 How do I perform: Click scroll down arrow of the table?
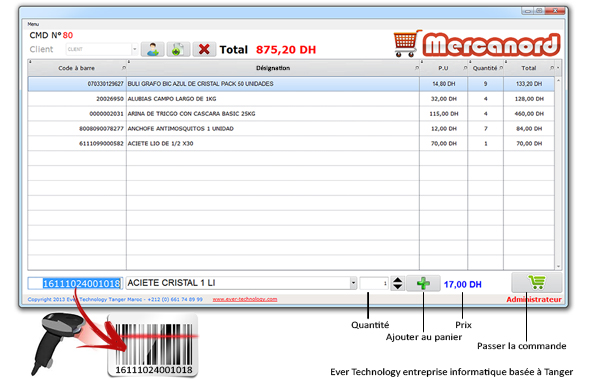pos(558,266)
